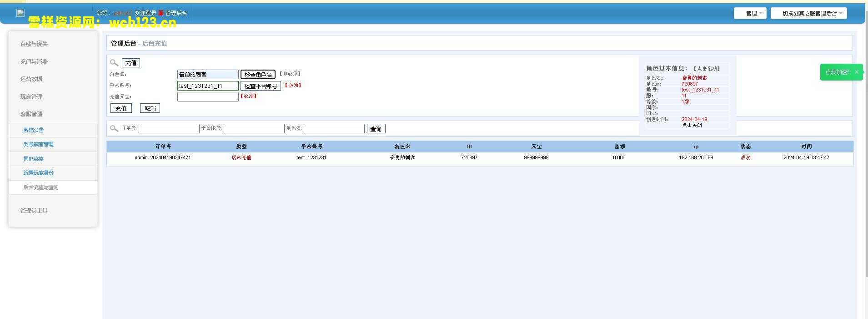
Task: Open 系统公告 in the sidebar
Action: [x=34, y=130]
